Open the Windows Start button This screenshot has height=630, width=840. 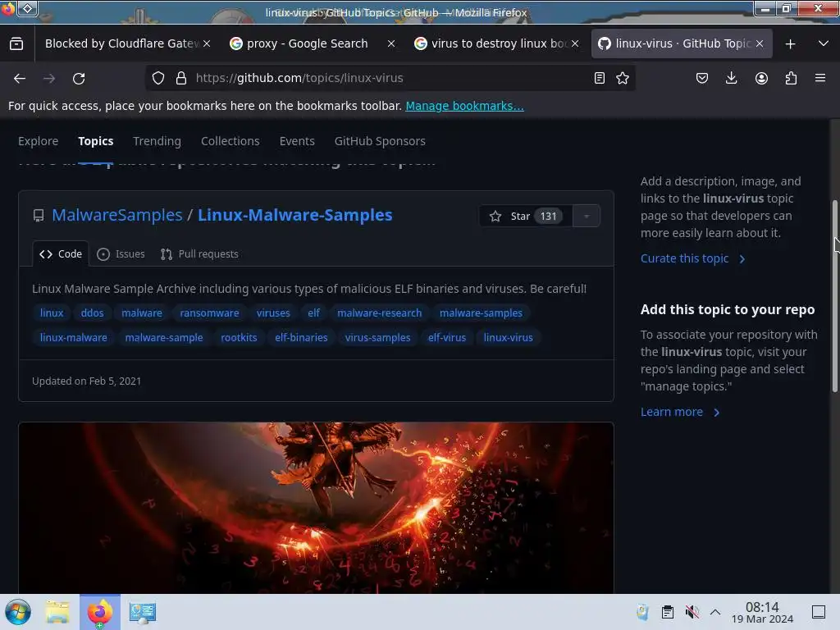click(x=18, y=612)
